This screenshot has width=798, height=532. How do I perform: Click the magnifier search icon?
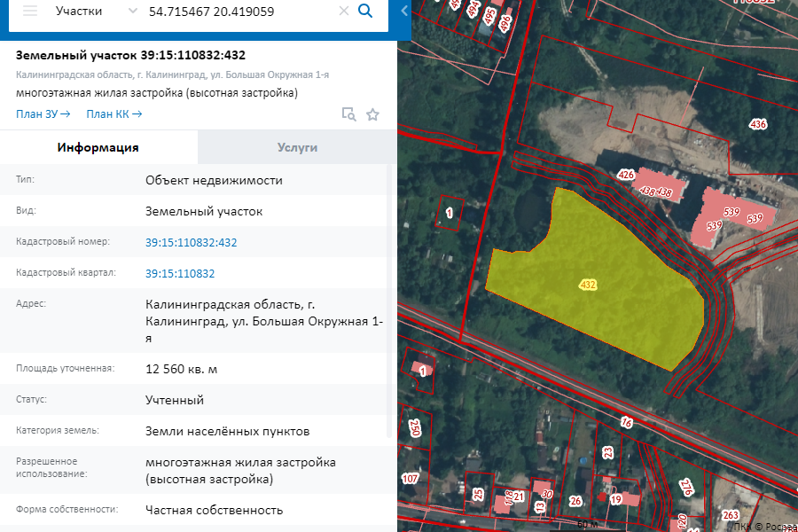pos(365,12)
